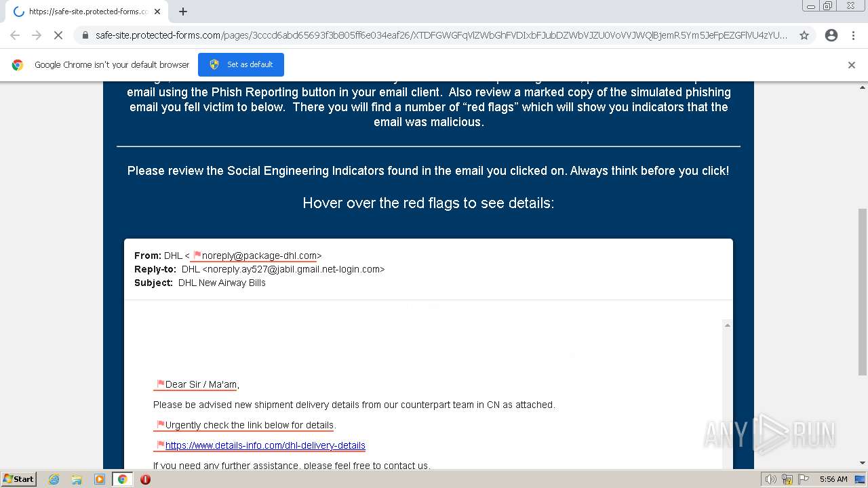Click the red stop-sign taskbar icon
This screenshot has height=488, width=868.
pyautogui.click(x=145, y=479)
